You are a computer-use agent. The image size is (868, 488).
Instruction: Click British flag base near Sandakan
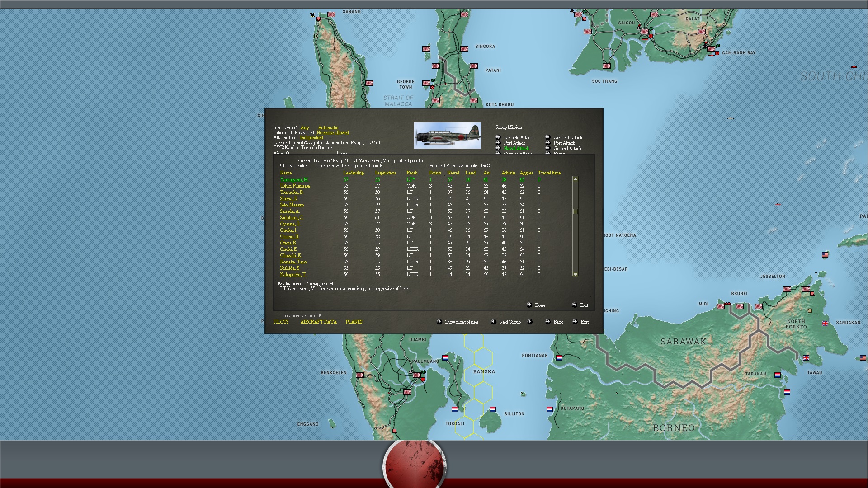coord(825,324)
